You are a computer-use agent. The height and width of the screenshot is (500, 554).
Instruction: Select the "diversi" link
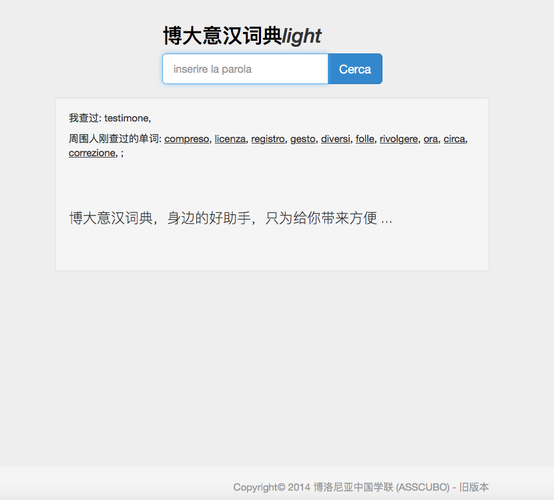(336, 139)
